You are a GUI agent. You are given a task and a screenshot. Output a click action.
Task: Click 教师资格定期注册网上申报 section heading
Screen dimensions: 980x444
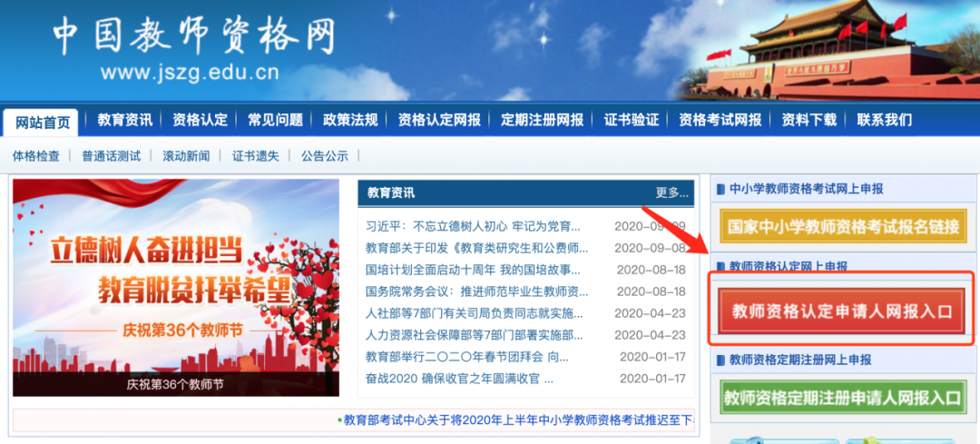click(800, 360)
